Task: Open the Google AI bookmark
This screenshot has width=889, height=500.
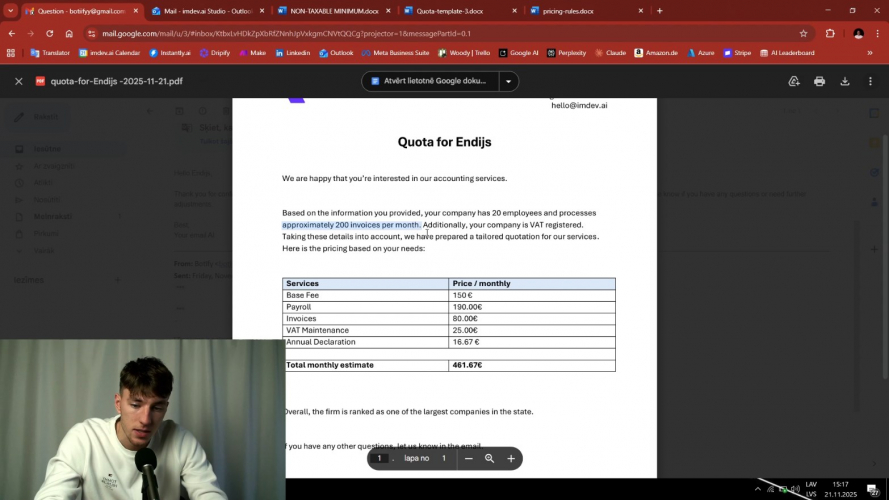Action: pyautogui.click(x=518, y=53)
